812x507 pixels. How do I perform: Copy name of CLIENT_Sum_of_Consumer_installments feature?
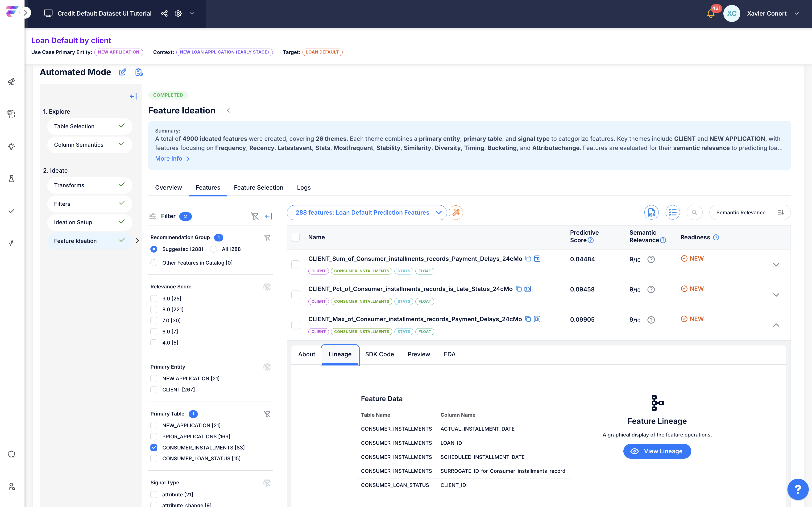click(x=528, y=258)
